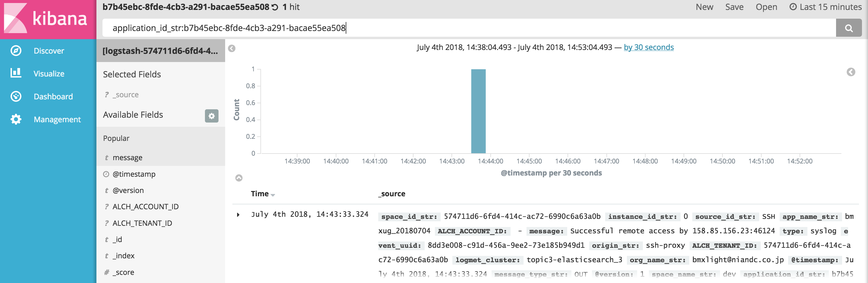Select the histogram bar at 14:43:30

point(478,111)
